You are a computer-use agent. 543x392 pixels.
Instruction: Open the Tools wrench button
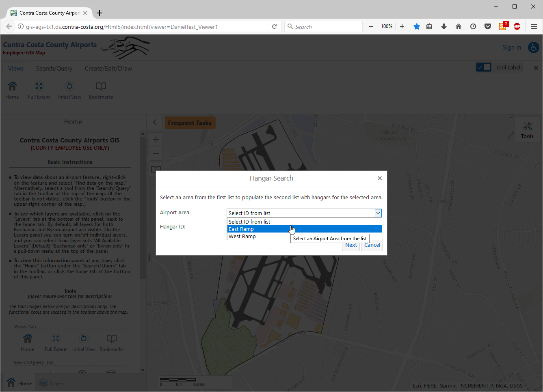(x=527, y=129)
